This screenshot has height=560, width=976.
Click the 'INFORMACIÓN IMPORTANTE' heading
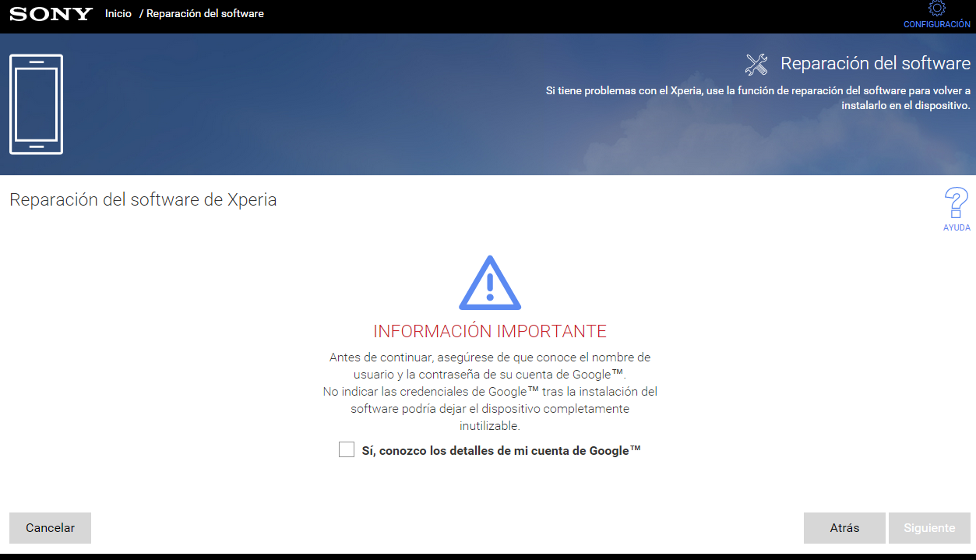pos(489,331)
